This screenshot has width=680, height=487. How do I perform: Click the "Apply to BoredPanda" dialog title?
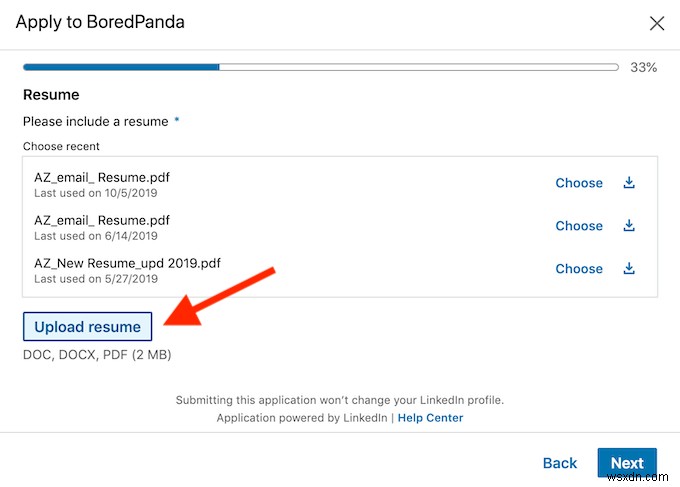pos(100,22)
